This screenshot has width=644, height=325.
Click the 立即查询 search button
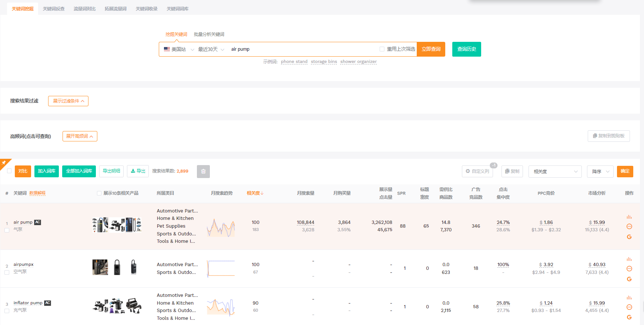point(431,49)
